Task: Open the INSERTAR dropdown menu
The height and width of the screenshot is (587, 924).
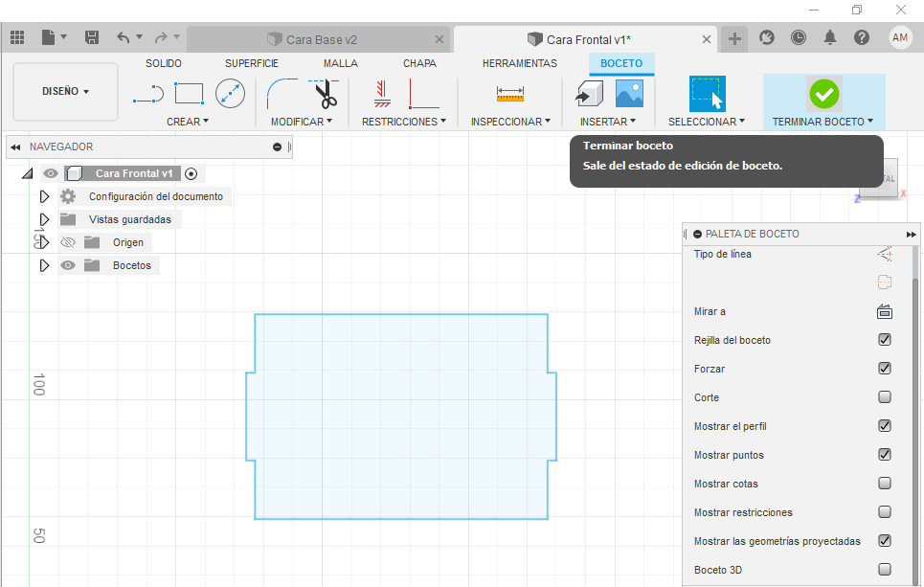Action: coord(608,122)
